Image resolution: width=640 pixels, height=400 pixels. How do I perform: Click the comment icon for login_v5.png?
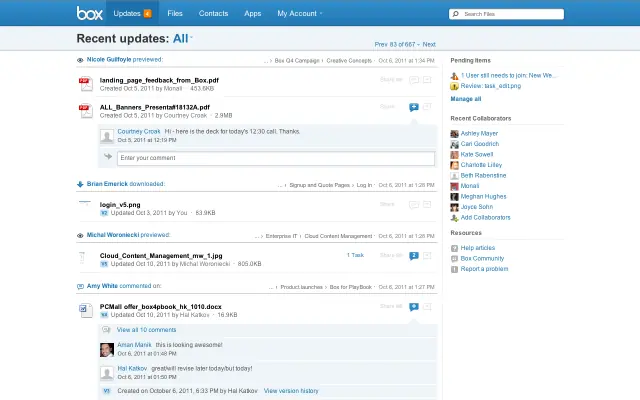tap(414, 204)
